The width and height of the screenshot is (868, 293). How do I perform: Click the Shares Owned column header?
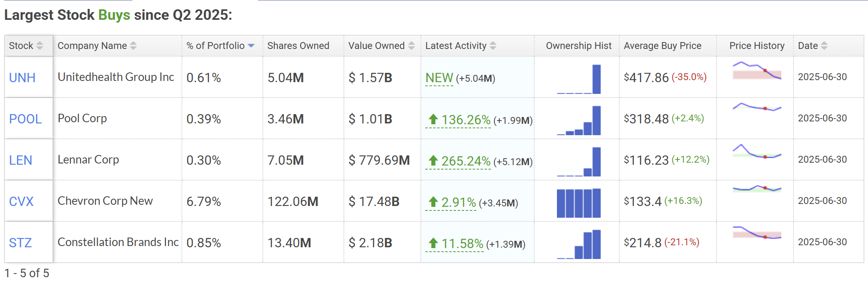click(298, 46)
